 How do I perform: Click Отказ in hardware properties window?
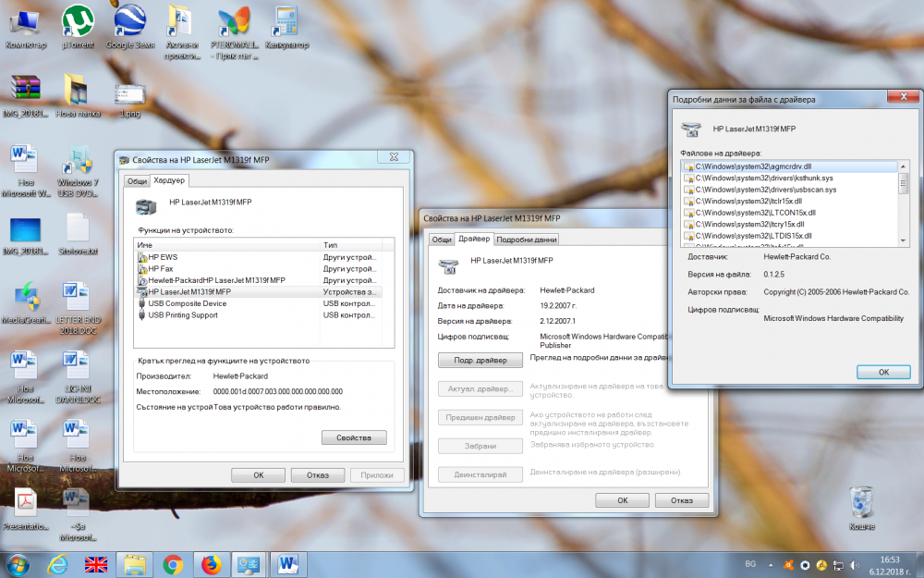pos(318,474)
